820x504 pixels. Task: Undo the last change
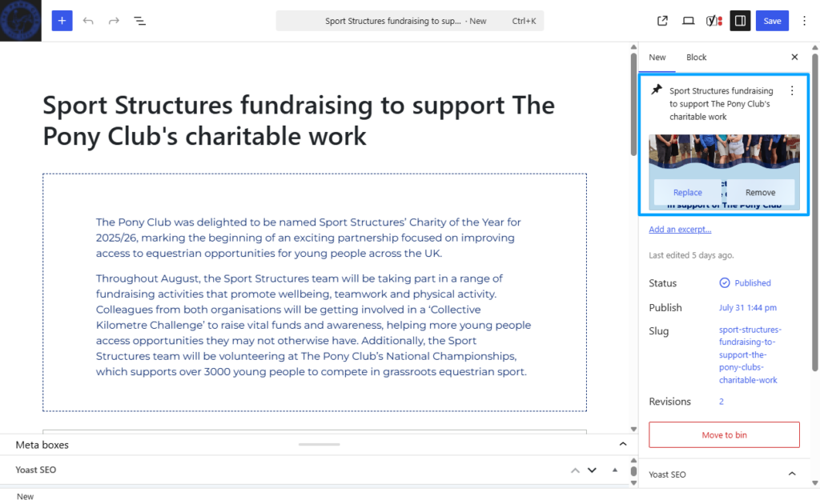pyautogui.click(x=88, y=21)
